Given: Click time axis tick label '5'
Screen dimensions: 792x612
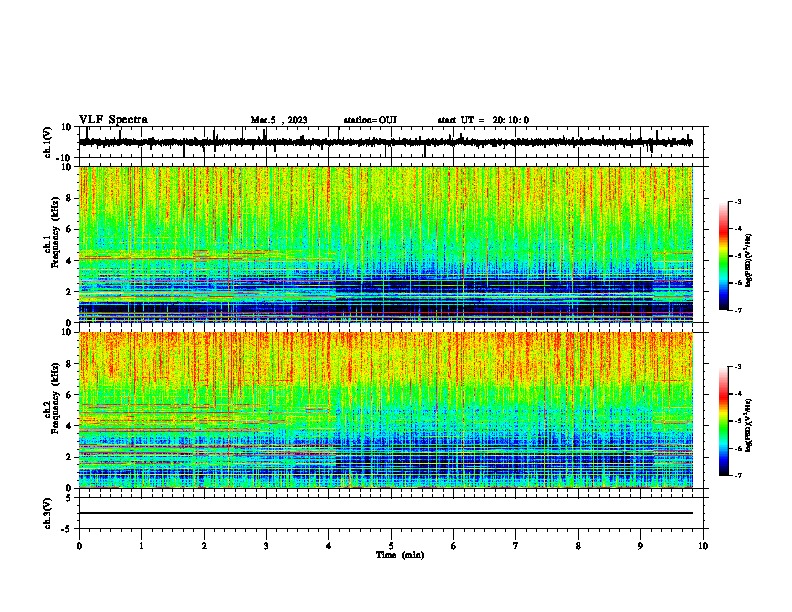Looking at the screenshot, I should point(391,546).
